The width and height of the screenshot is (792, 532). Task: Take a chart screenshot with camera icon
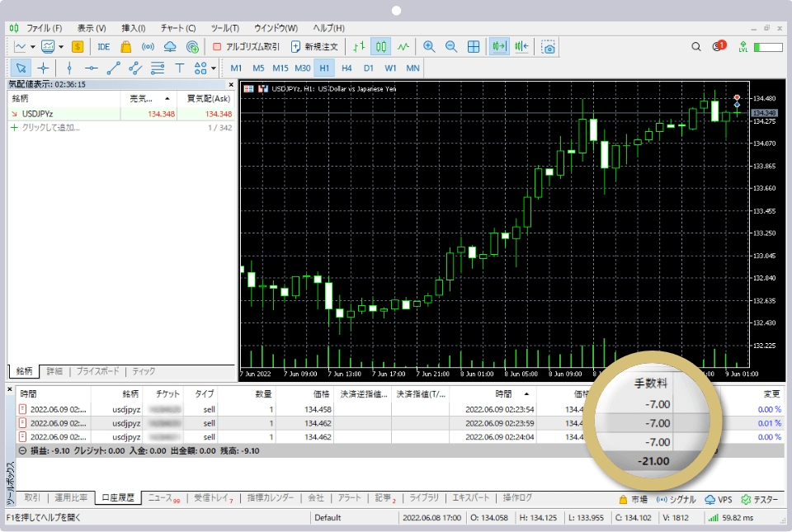pos(548,47)
